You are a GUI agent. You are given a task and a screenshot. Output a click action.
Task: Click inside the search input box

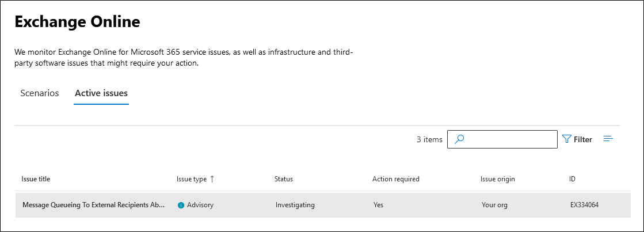[509, 139]
